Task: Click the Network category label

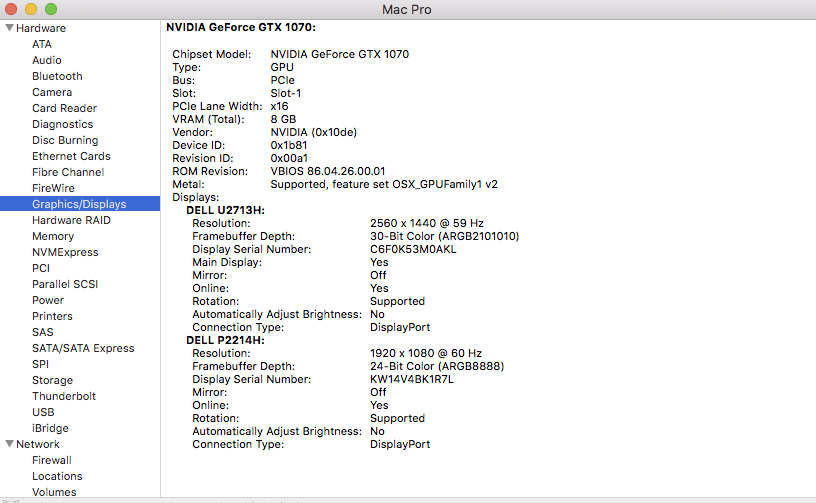Action: tap(38, 444)
